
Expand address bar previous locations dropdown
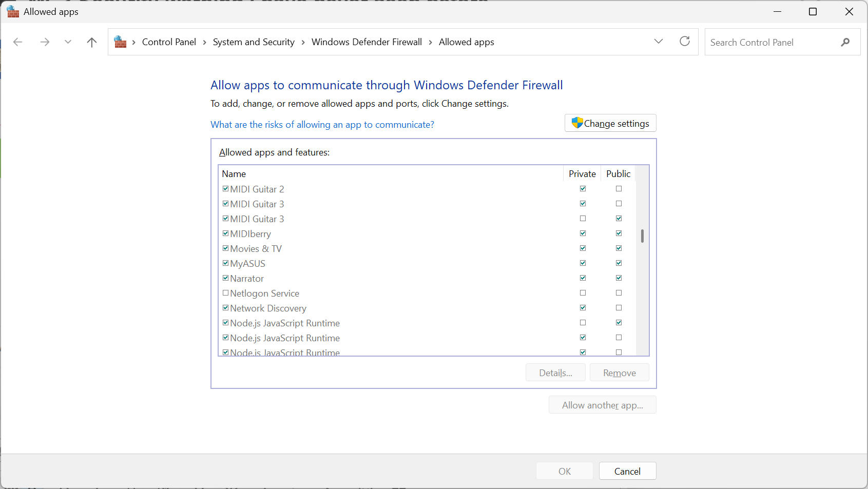pyautogui.click(x=659, y=42)
